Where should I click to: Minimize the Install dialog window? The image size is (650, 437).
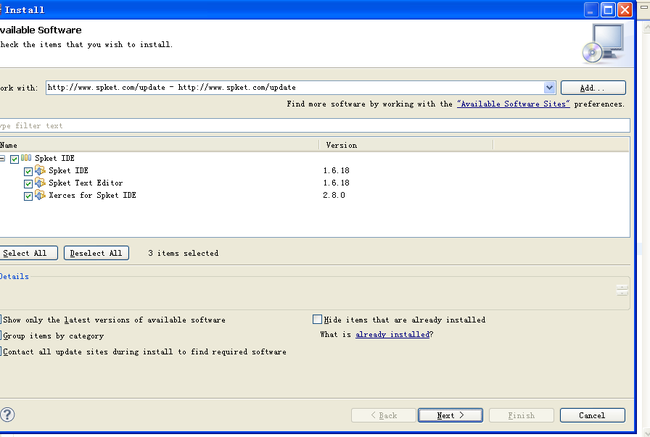pyautogui.click(x=591, y=10)
